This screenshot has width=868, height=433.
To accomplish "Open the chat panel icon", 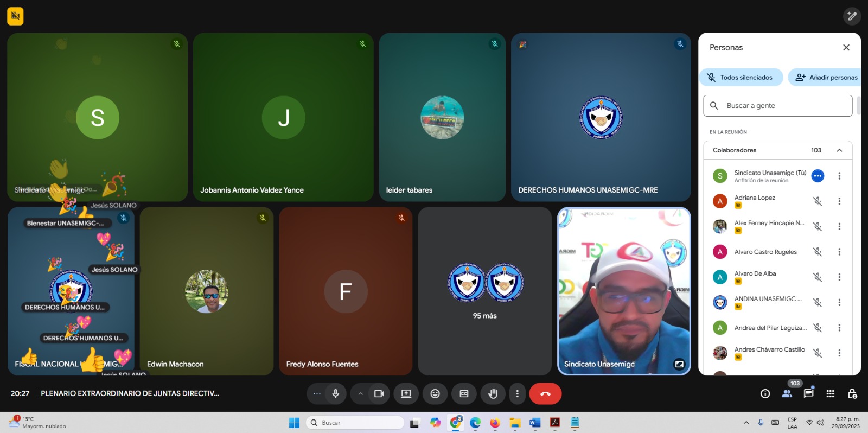I will point(808,394).
